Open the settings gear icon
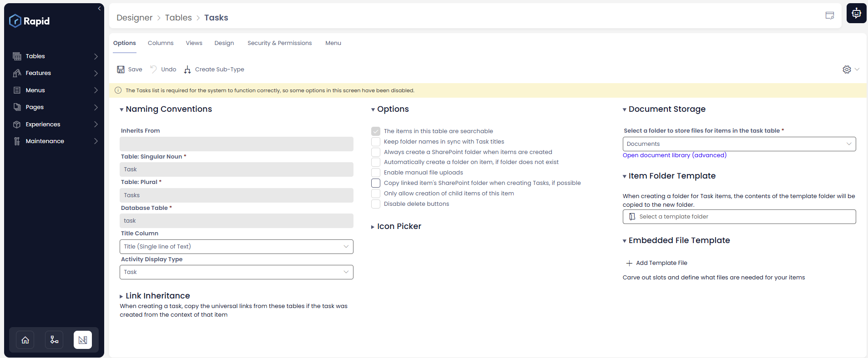The image size is (868, 358). 847,70
